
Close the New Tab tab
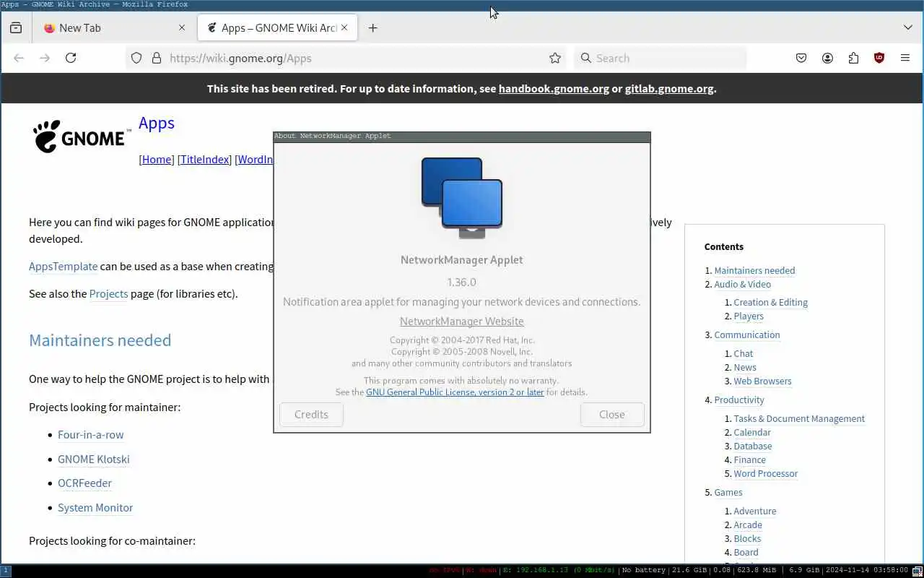[x=182, y=27]
